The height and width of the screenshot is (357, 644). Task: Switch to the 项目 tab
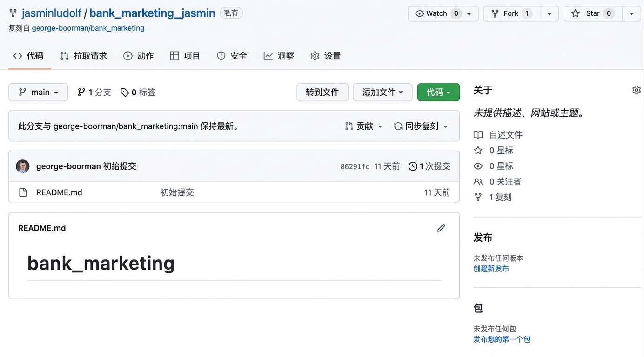[185, 56]
